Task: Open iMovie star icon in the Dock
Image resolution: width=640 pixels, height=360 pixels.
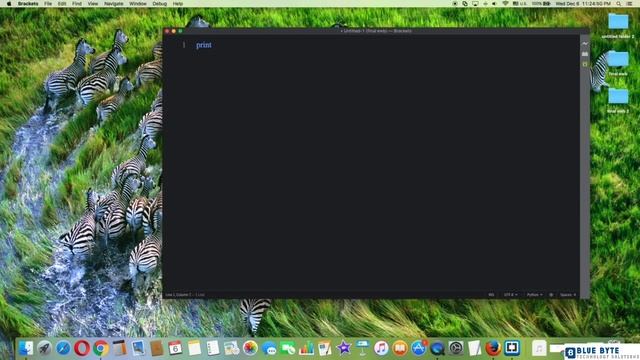Action: (x=344, y=348)
